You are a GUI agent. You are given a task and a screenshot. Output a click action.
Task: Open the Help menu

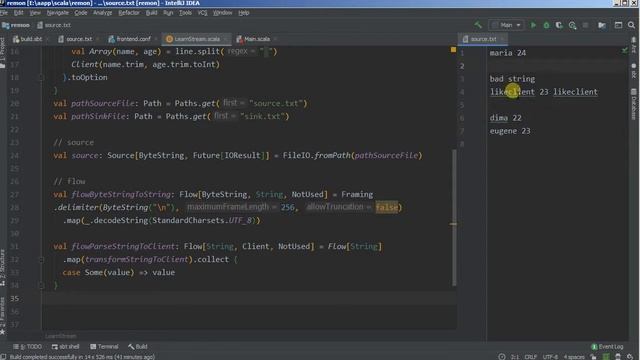click(244, 13)
